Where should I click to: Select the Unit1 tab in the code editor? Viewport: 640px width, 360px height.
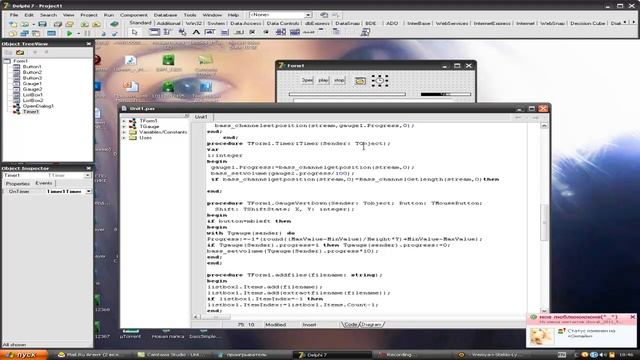(201, 117)
